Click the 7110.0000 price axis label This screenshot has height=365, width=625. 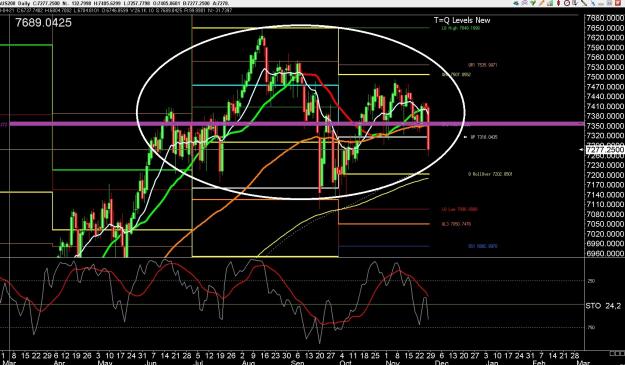point(605,204)
